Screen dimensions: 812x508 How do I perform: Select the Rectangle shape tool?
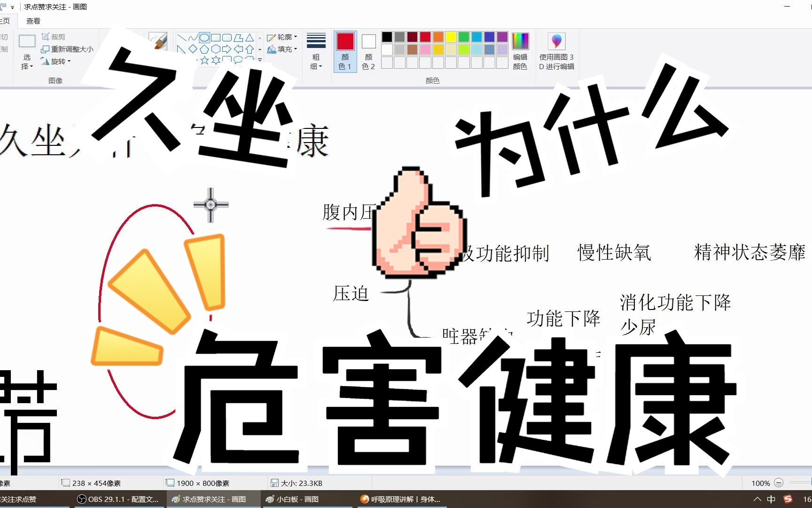click(215, 38)
